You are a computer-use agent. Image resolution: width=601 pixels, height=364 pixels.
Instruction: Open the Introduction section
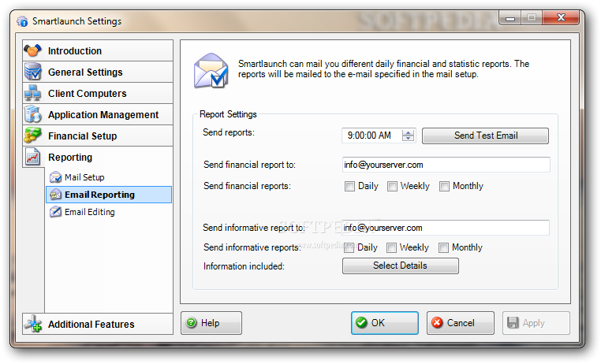(x=98, y=50)
